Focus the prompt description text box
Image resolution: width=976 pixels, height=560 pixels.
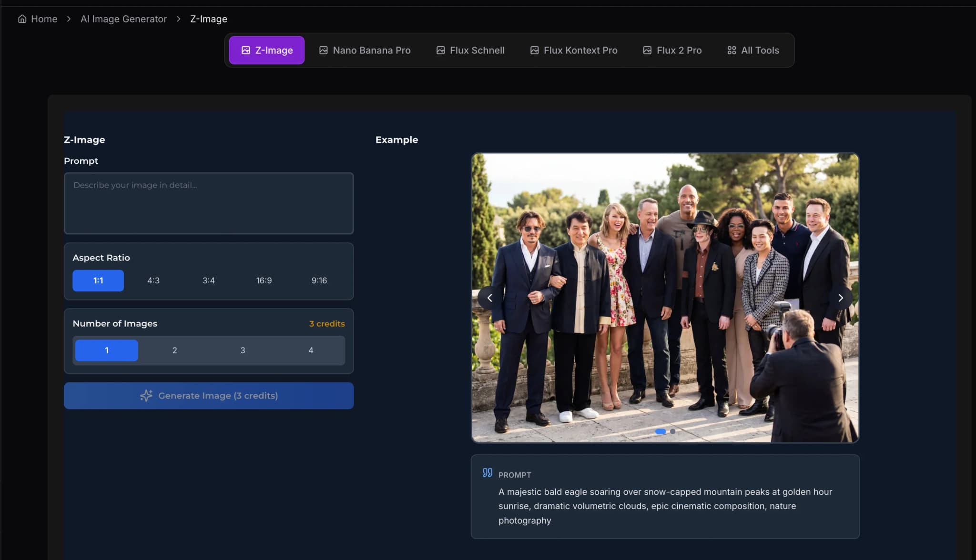click(209, 203)
